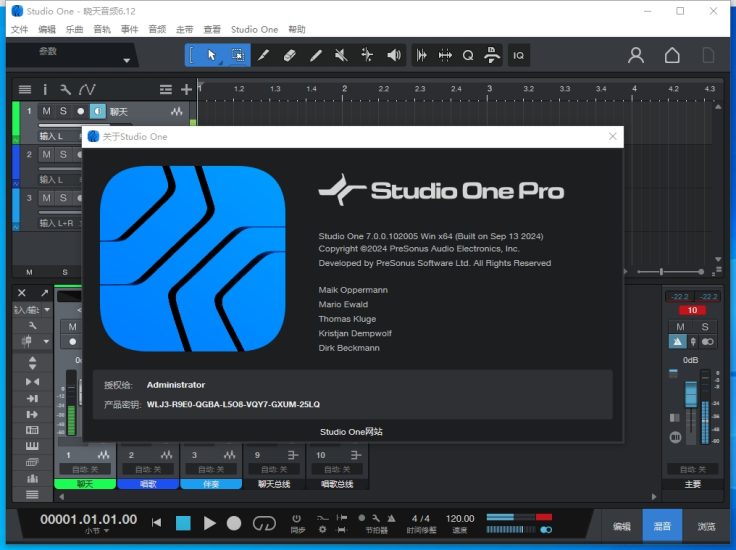Screen dimensions: 736x550
Task: Open the 走带 menu
Action: click(184, 30)
